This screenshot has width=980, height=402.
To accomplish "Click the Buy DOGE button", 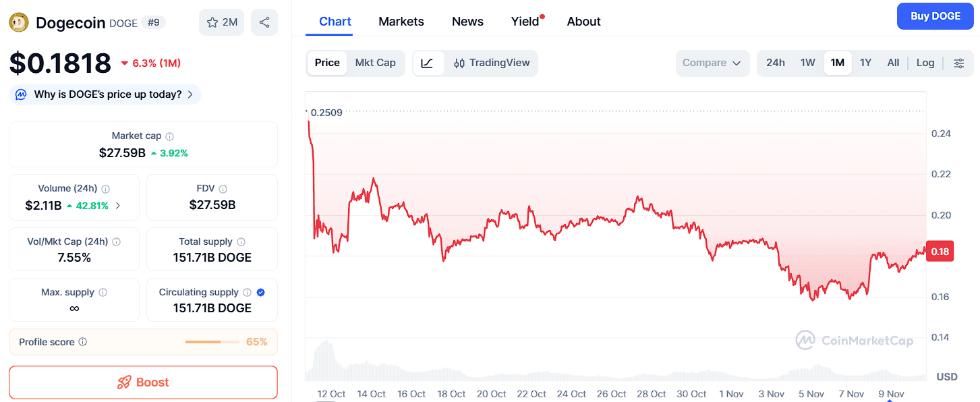I will 935,16.
